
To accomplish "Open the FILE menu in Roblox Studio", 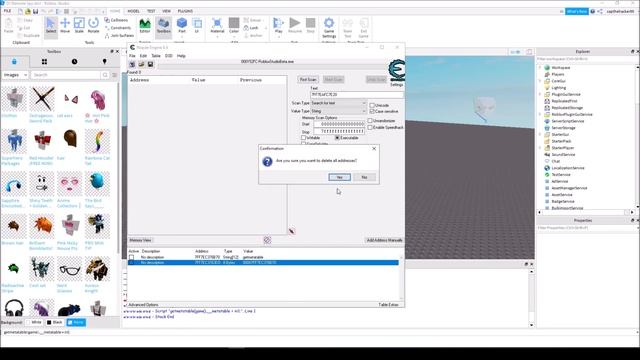I will (7, 11).
